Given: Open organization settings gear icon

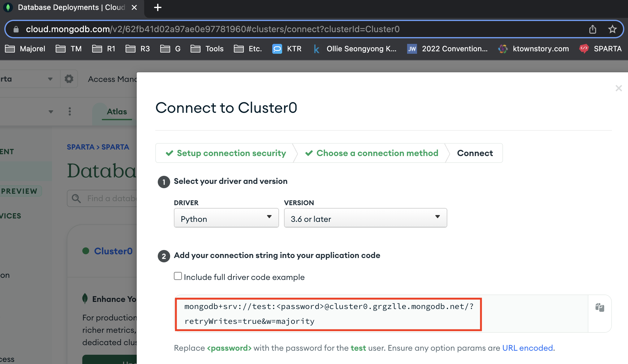Looking at the screenshot, I should 69,79.
